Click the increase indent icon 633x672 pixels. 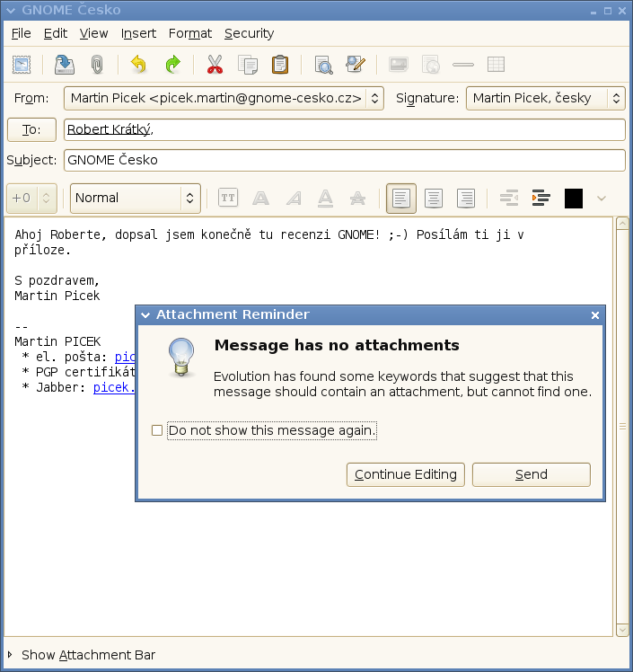(541, 198)
